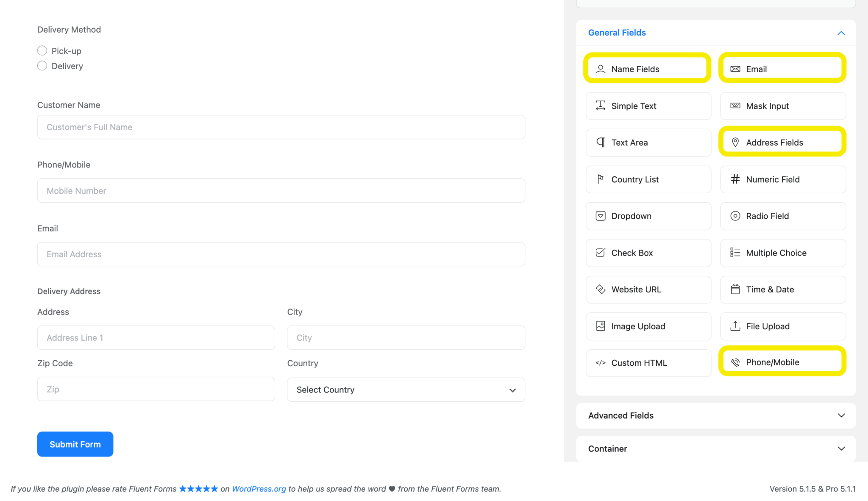Add a Radio Field element
Viewport: 868px width, 501px height.
click(783, 216)
